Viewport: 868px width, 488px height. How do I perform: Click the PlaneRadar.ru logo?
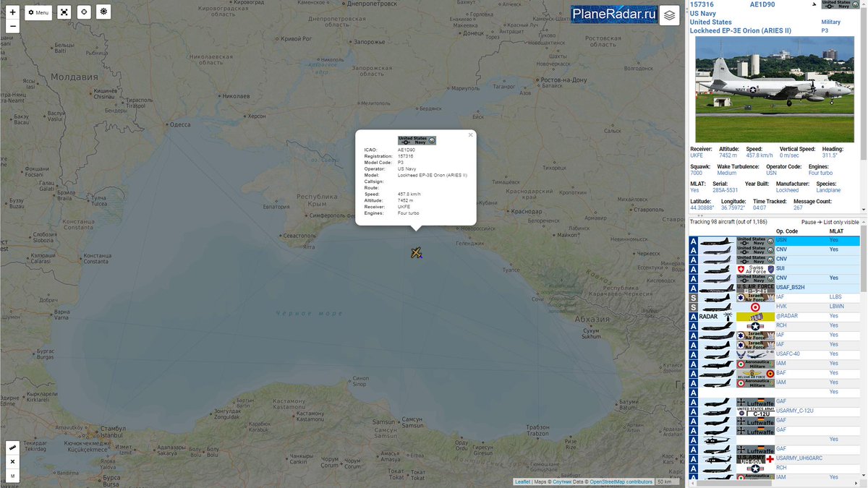pos(614,14)
